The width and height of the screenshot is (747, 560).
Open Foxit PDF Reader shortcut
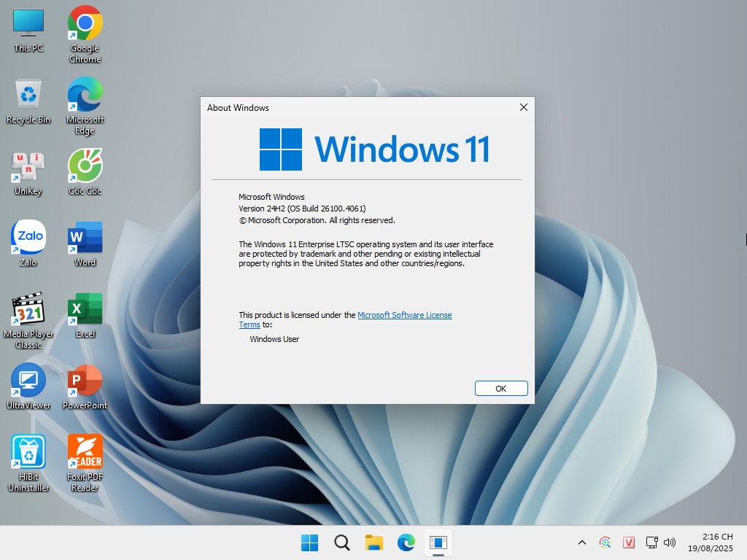click(x=85, y=463)
